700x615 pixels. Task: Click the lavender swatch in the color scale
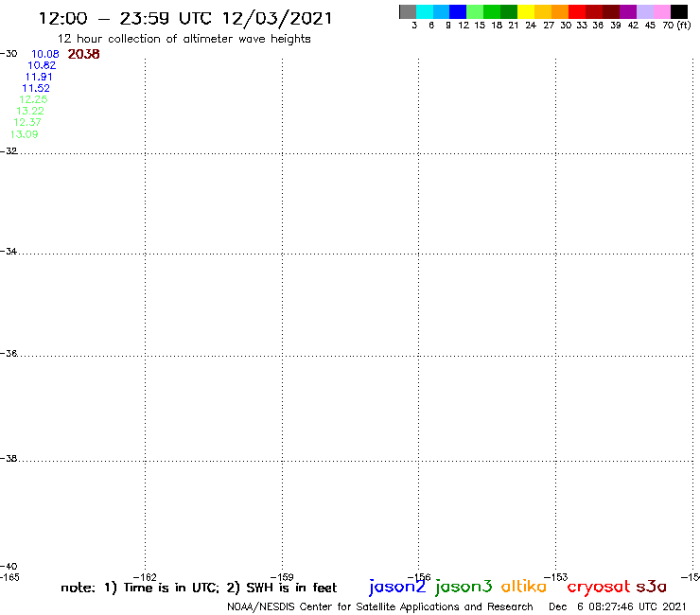click(644, 11)
